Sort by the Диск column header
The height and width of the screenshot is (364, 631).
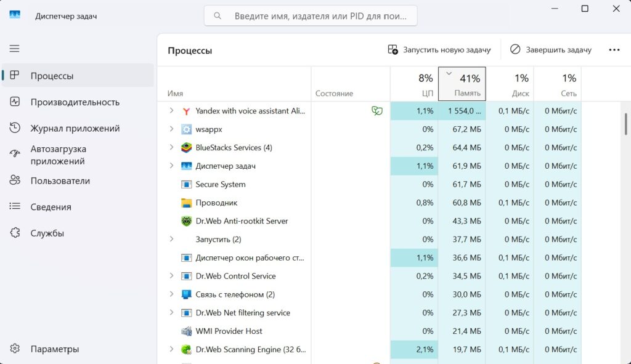pos(510,84)
